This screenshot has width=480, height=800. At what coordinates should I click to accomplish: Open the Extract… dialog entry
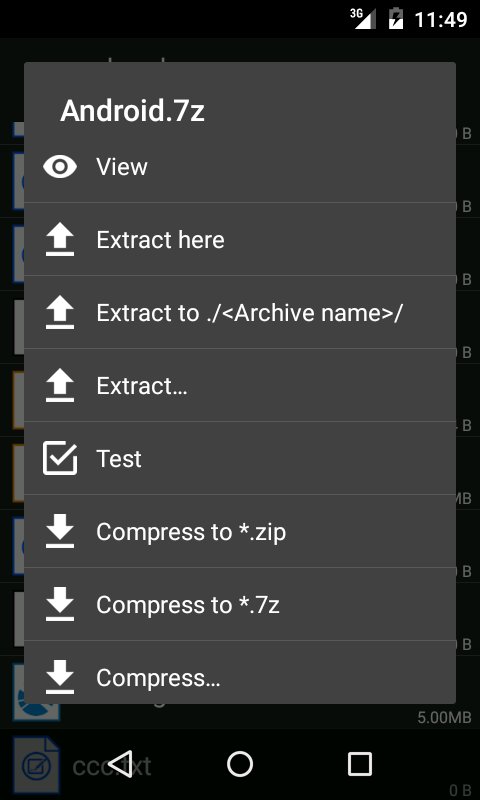click(240, 385)
